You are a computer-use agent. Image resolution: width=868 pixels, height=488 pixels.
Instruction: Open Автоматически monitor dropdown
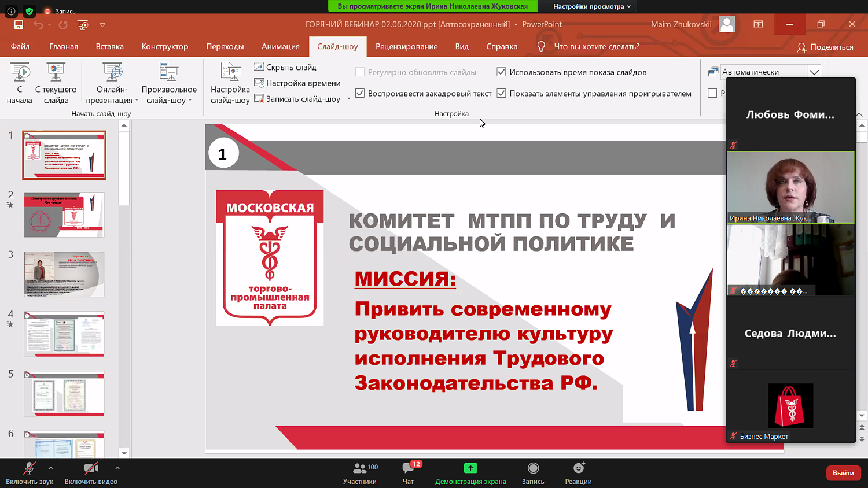click(814, 72)
